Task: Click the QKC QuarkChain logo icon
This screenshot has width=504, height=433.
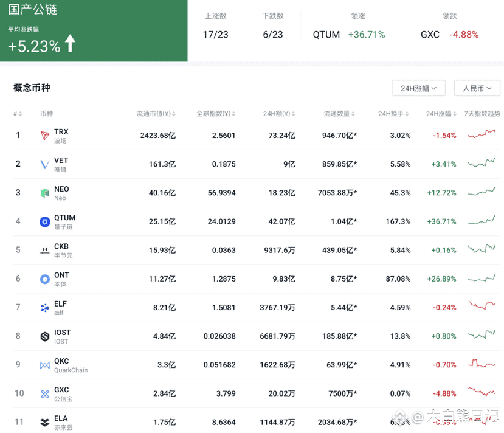Action: [44, 365]
